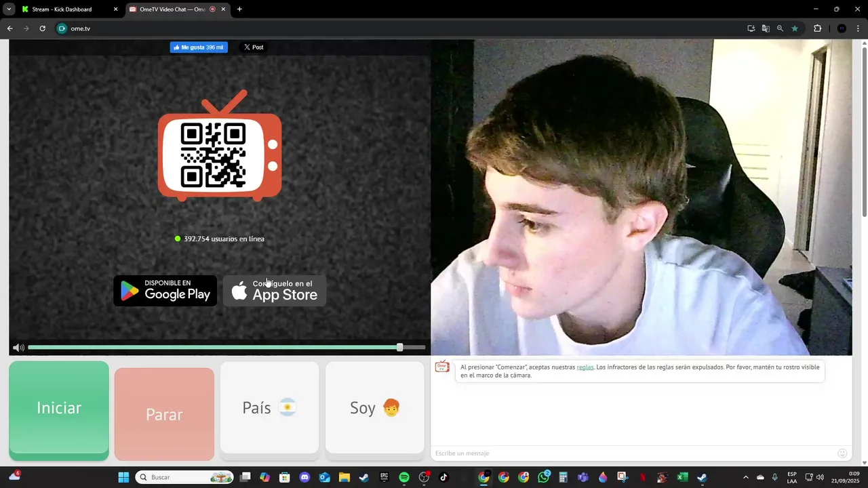Viewport: 868px width, 488px height.
Task: Switch the ESP LAA keyboard language
Action: 792,477
